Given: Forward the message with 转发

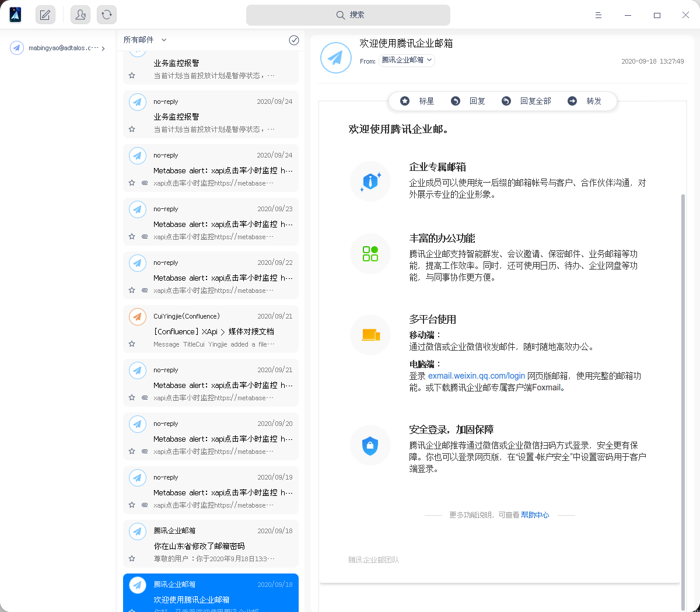Looking at the screenshot, I should point(584,101).
